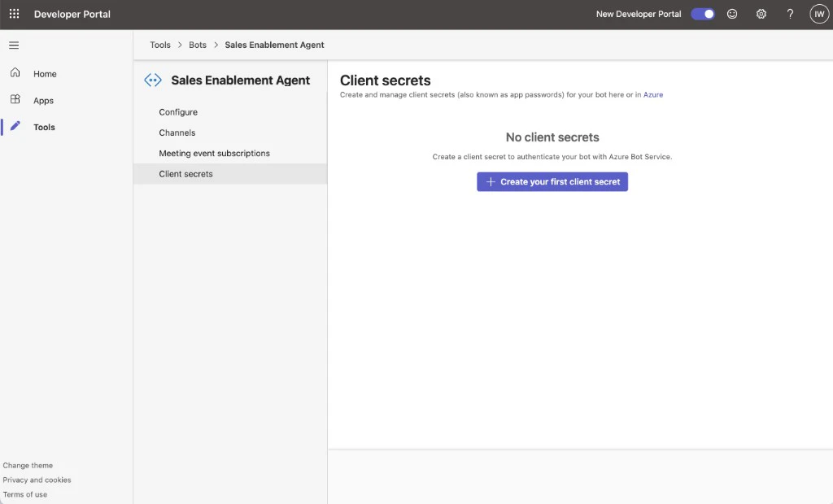Screen dimensions: 833x504
Task: Go to Home in the sidebar
Action: pyautogui.click(x=45, y=74)
